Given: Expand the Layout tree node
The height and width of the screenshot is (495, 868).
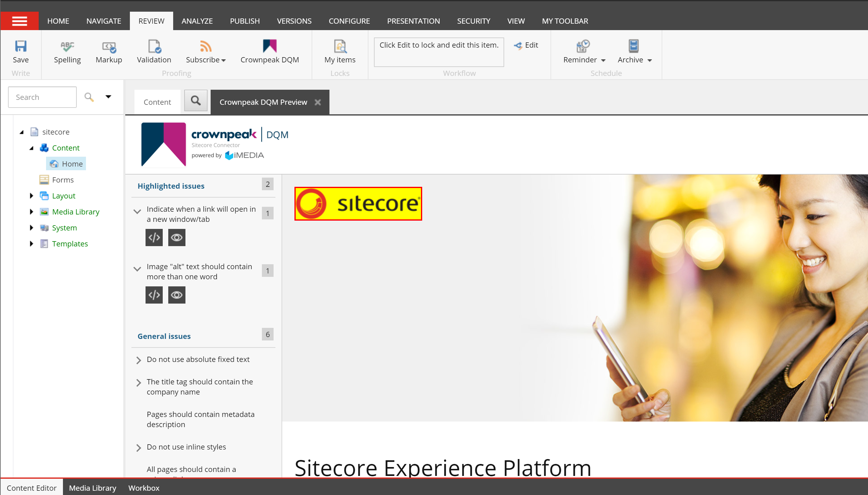Looking at the screenshot, I should pos(31,195).
